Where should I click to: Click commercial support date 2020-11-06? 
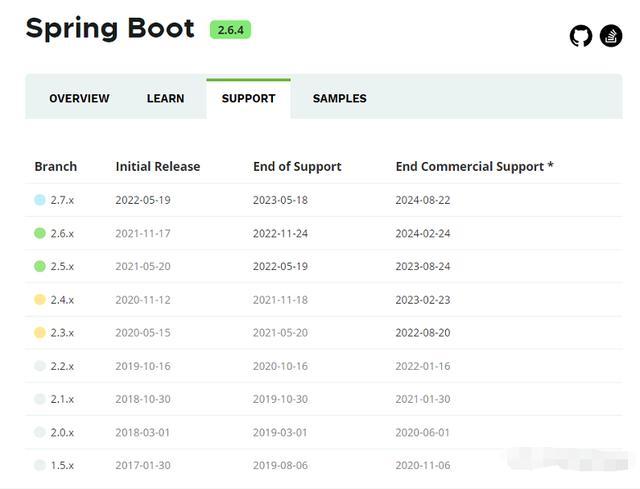423,465
